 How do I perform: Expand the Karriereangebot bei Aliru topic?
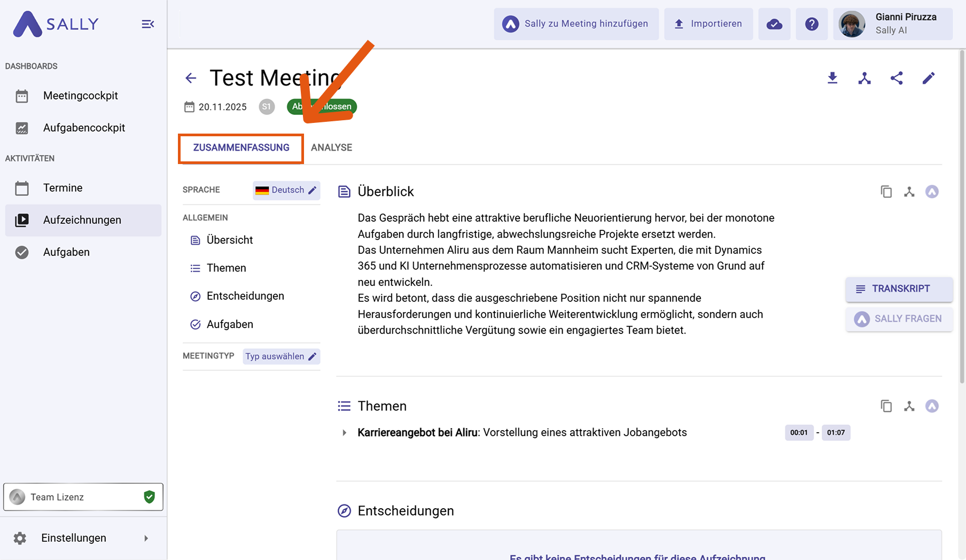click(x=345, y=433)
